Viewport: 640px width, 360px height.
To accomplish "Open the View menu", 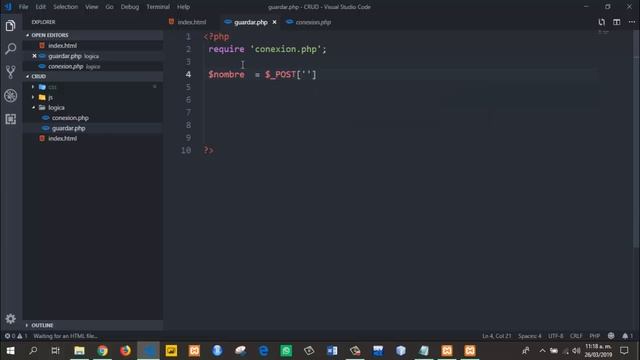I will (91, 7).
